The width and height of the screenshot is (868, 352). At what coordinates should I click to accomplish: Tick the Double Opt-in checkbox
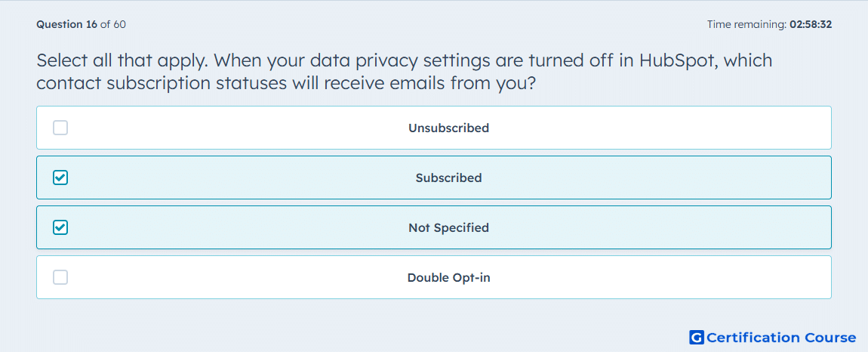pyautogui.click(x=60, y=278)
